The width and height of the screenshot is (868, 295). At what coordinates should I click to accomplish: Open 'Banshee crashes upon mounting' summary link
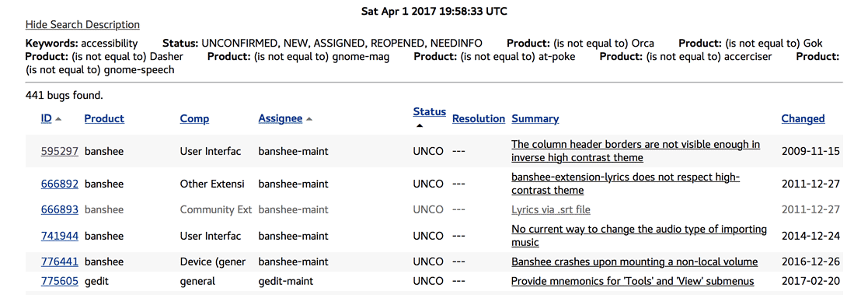[x=634, y=262]
